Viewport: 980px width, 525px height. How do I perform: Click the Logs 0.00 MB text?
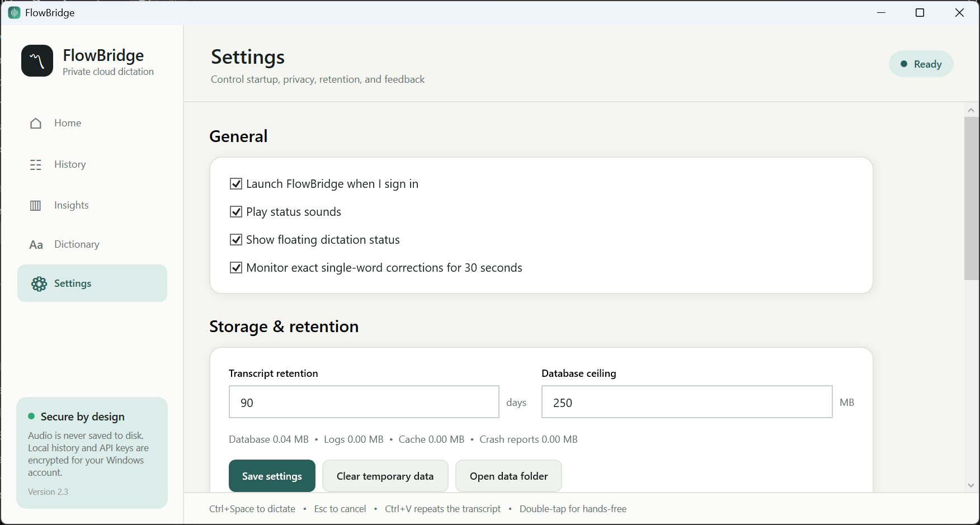tap(354, 439)
